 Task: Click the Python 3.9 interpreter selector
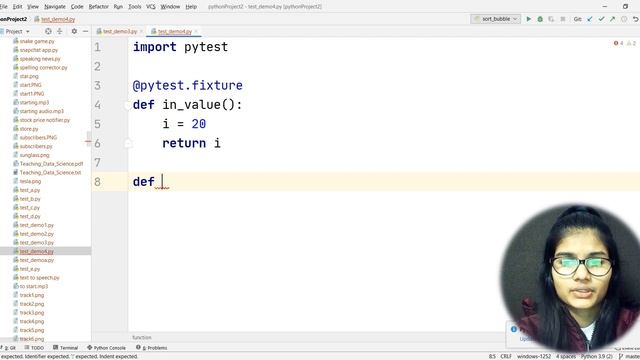coord(597,356)
